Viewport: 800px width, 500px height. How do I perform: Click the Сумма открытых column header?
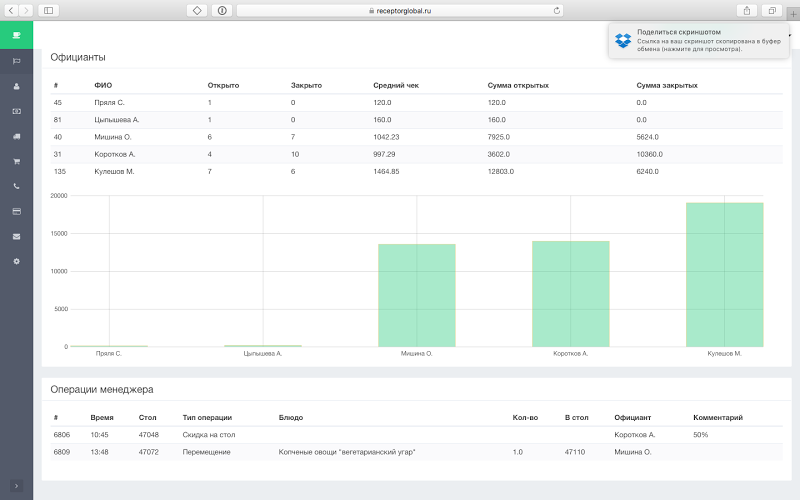coord(518,85)
